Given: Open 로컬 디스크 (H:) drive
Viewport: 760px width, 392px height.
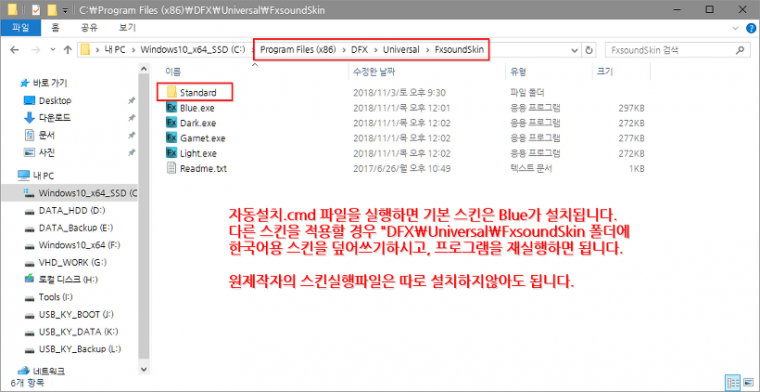Looking at the screenshot, I should [x=68, y=280].
